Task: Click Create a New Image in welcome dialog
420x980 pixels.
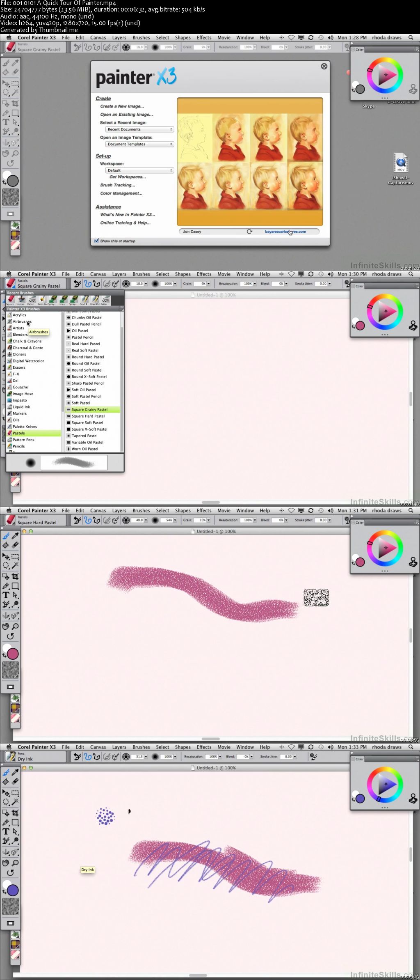Action: pyautogui.click(x=122, y=106)
